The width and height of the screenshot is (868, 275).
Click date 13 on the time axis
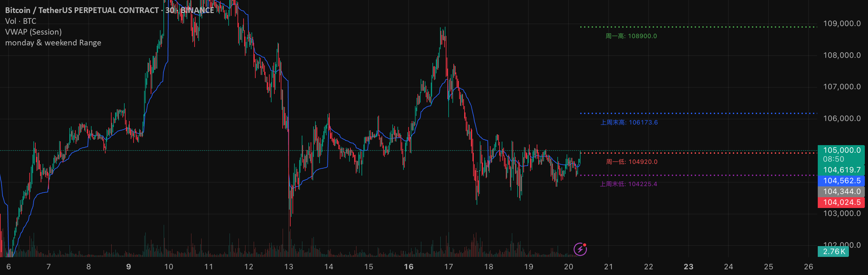point(289,267)
